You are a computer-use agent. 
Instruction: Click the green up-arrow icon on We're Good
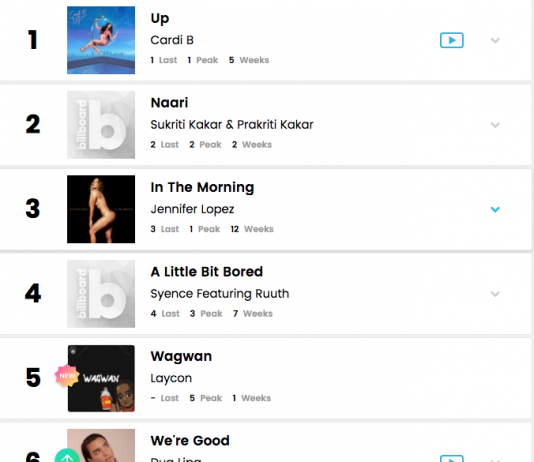(67, 456)
